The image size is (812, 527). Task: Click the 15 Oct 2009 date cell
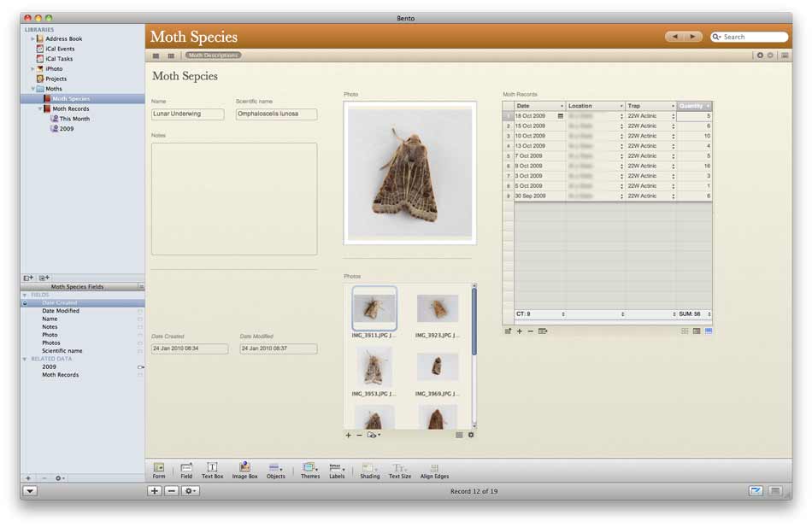[538, 126]
